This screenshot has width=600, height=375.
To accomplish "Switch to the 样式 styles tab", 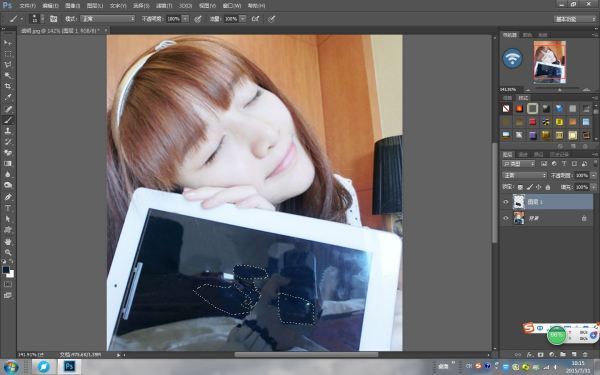I will pyautogui.click(x=523, y=98).
